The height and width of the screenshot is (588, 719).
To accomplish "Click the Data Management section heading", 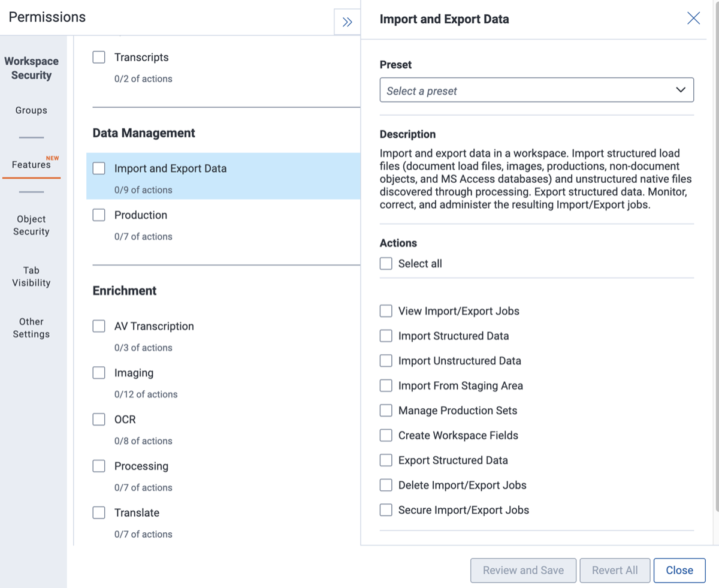I will coord(144,133).
